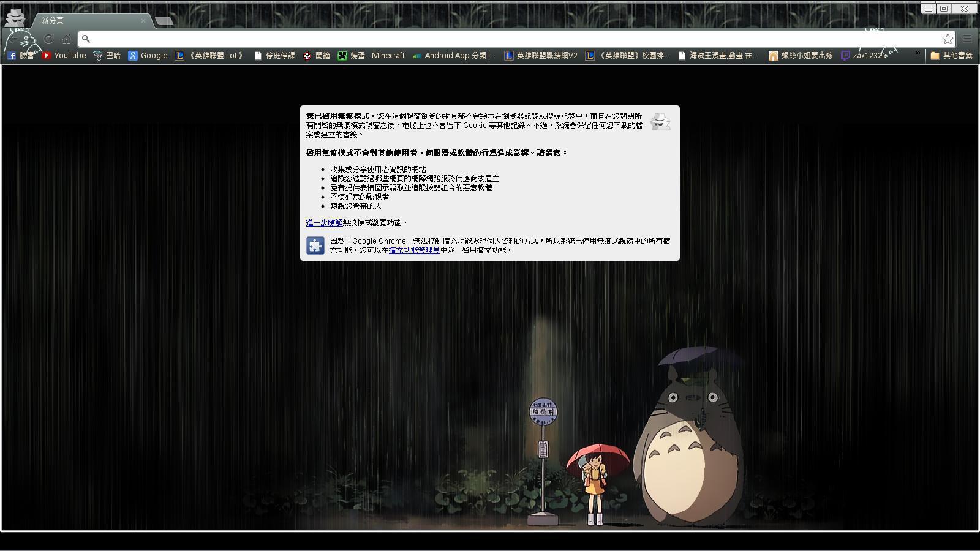Image resolution: width=980 pixels, height=551 pixels.
Task: Open the 螺絲小姐要出嫁 bookmark
Action: coord(801,56)
